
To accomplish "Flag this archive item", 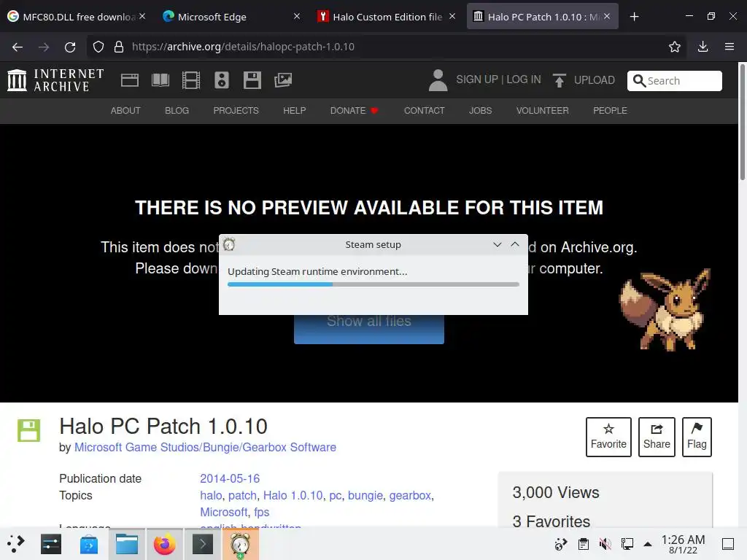I will pos(697,437).
